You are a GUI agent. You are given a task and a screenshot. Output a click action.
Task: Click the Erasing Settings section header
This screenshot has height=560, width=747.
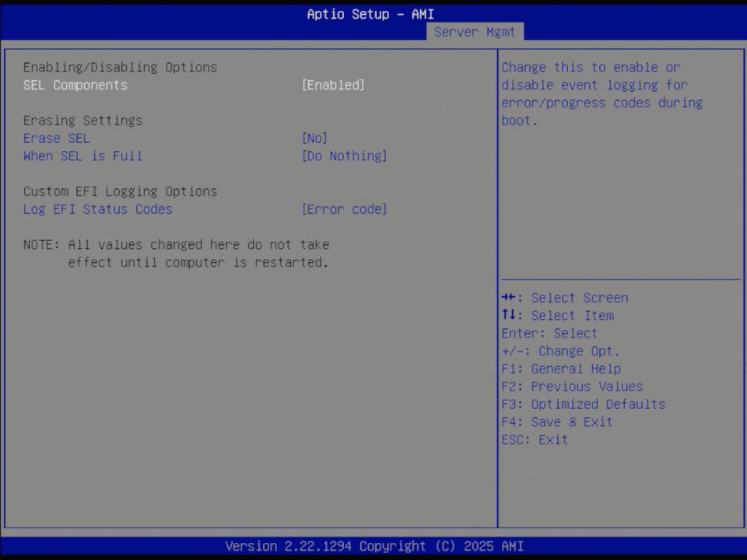[x=82, y=120]
